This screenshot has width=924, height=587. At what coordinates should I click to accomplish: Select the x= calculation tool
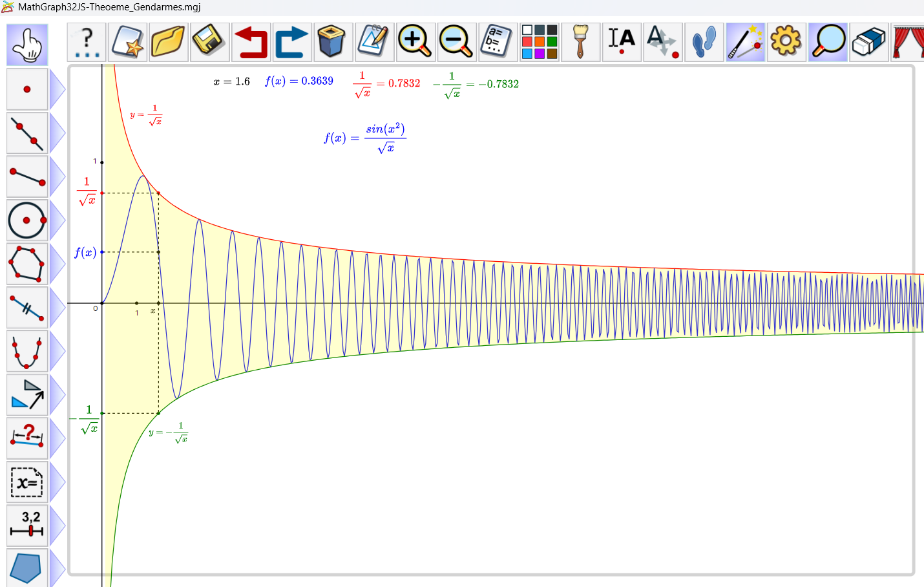pos(27,482)
